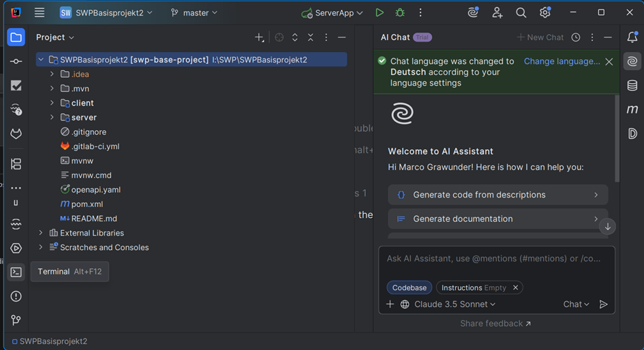Show AI chat history clock icon
644x350 pixels.
click(x=576, y=37)
